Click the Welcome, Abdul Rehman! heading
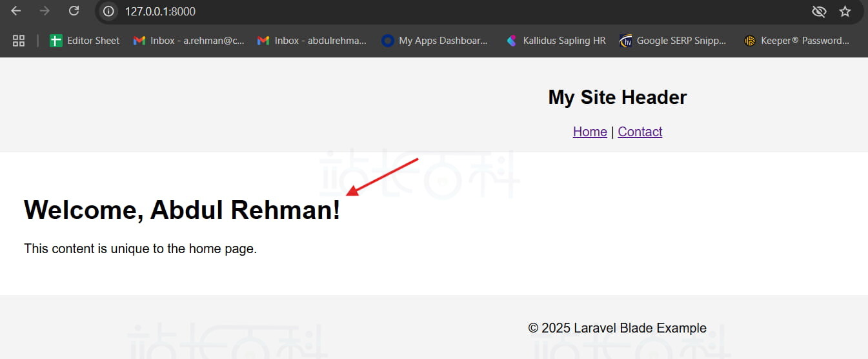This screenshot has width=868, height=359. click(x=182, y=210)
